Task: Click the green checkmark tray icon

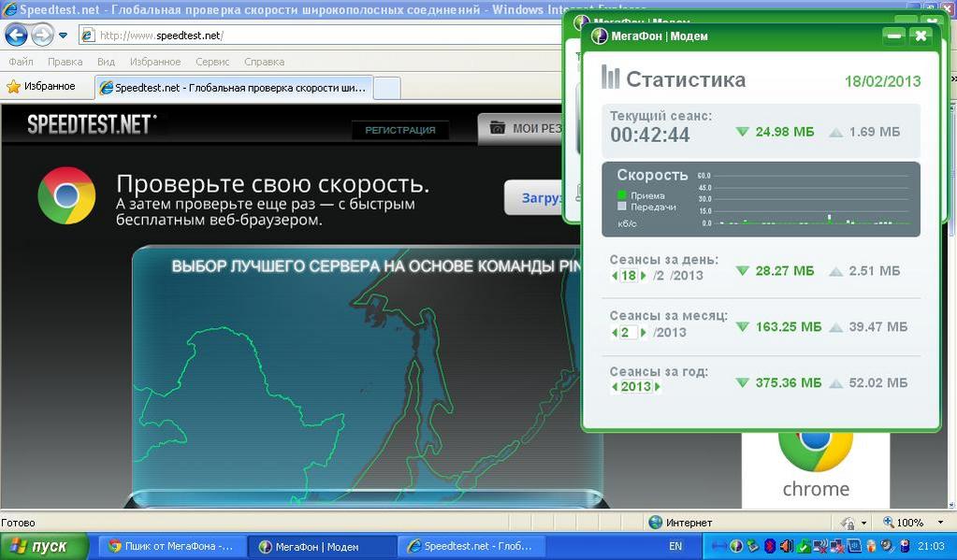Action: [x=805, y=546]
